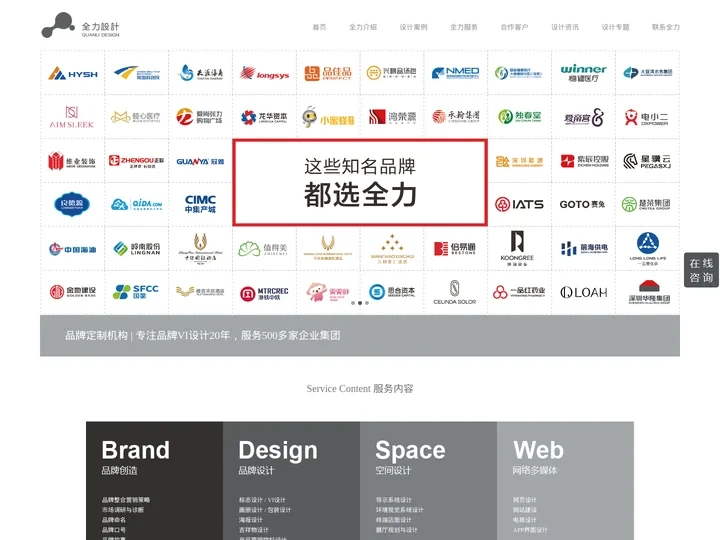The width and height of the screenshot is (720, 540).
Task: Click 海报设计 under Design
Action: point(250,520)
